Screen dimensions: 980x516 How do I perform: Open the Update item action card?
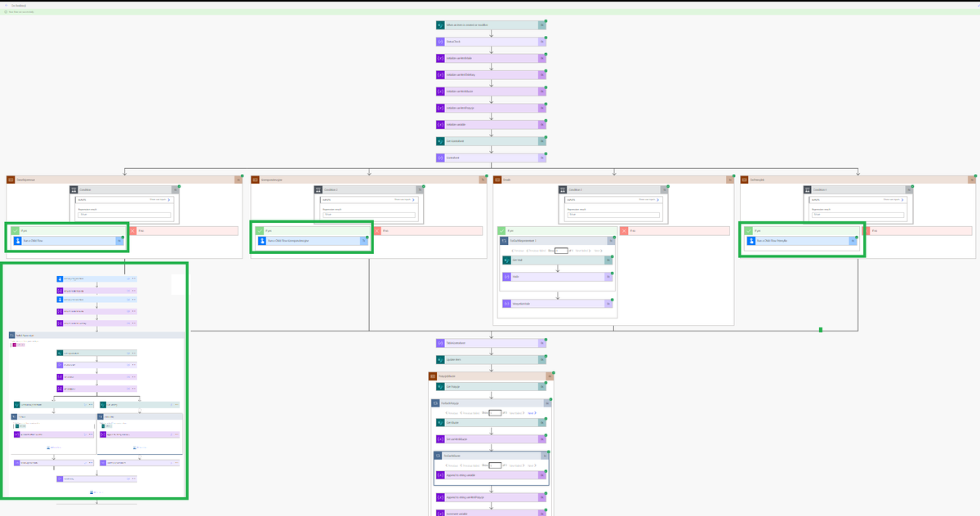pyautogui.click(x=491, y=359)
